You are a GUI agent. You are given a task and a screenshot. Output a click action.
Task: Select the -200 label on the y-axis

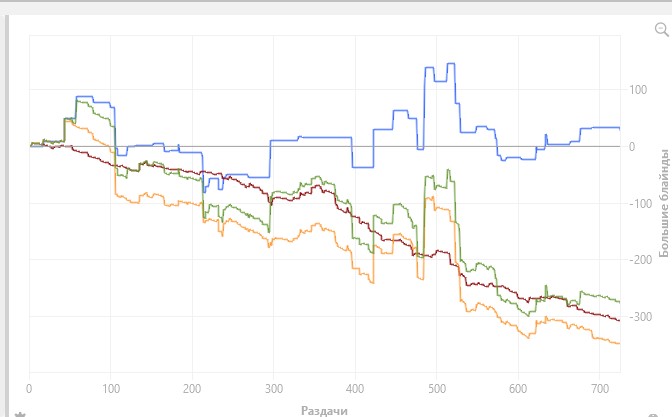(x=640, y=260)
